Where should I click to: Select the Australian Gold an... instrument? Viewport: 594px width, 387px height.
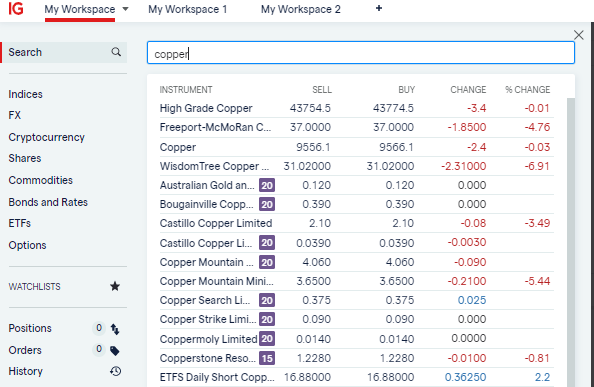[x=207, y=185]
